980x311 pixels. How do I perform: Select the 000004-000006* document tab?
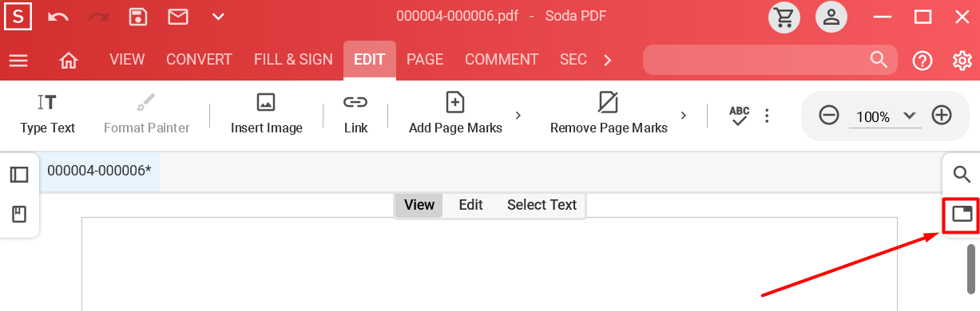(99, 171)
